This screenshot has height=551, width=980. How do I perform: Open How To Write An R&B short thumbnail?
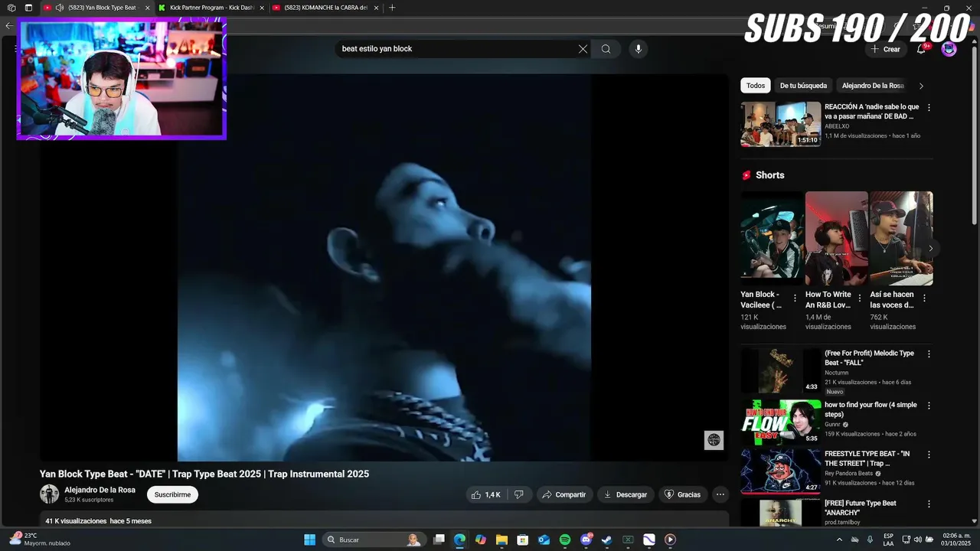tap(836, 238)
